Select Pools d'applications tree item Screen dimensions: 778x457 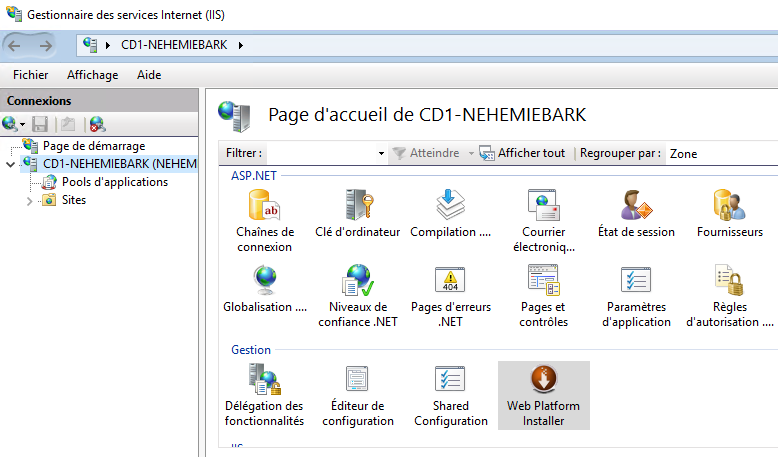115,182
